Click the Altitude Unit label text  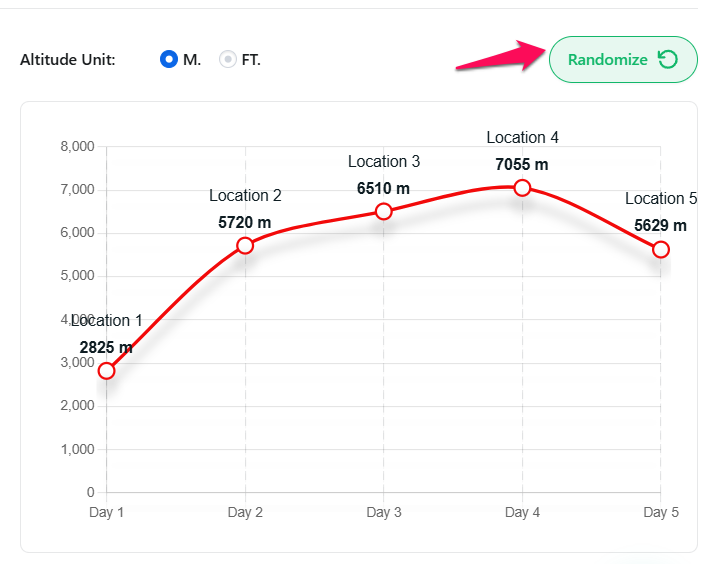pyautogui.click(x=68, y=60)
